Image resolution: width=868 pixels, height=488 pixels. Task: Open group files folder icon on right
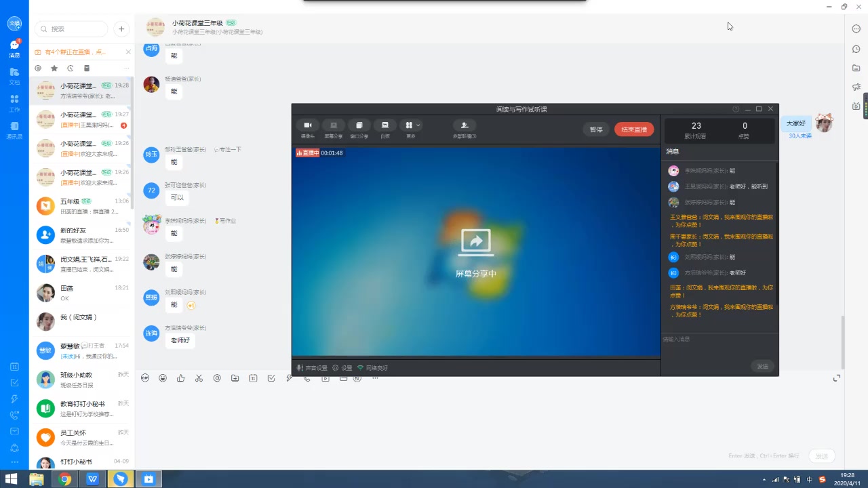[x=856, y=68]
